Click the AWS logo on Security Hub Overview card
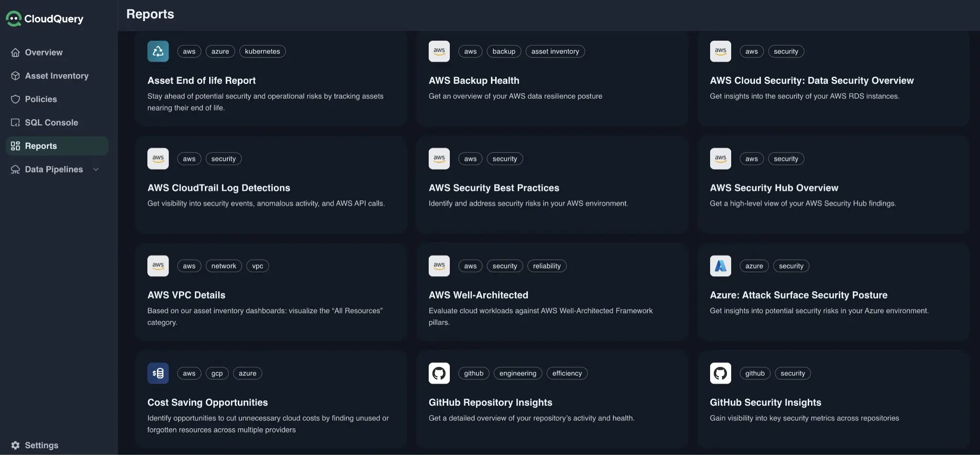This screenshot has height=455, width=980. [x=721, y=159]
